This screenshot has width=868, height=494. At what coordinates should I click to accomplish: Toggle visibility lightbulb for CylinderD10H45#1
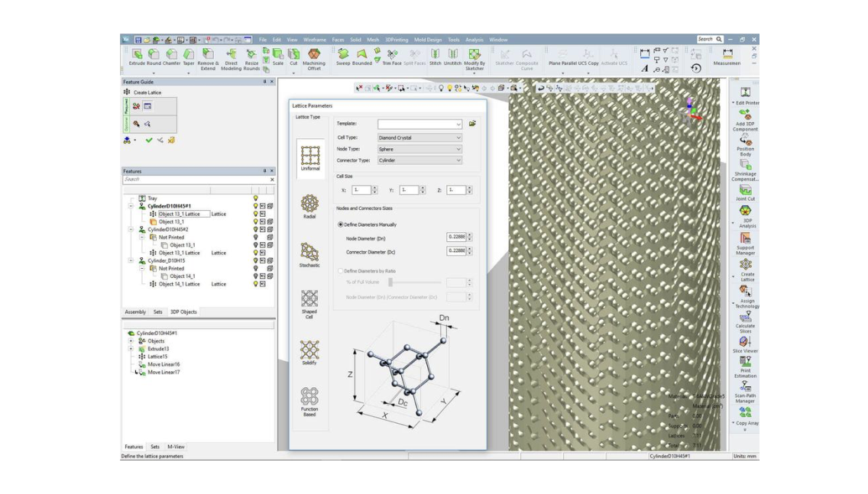tap(256, 206)
